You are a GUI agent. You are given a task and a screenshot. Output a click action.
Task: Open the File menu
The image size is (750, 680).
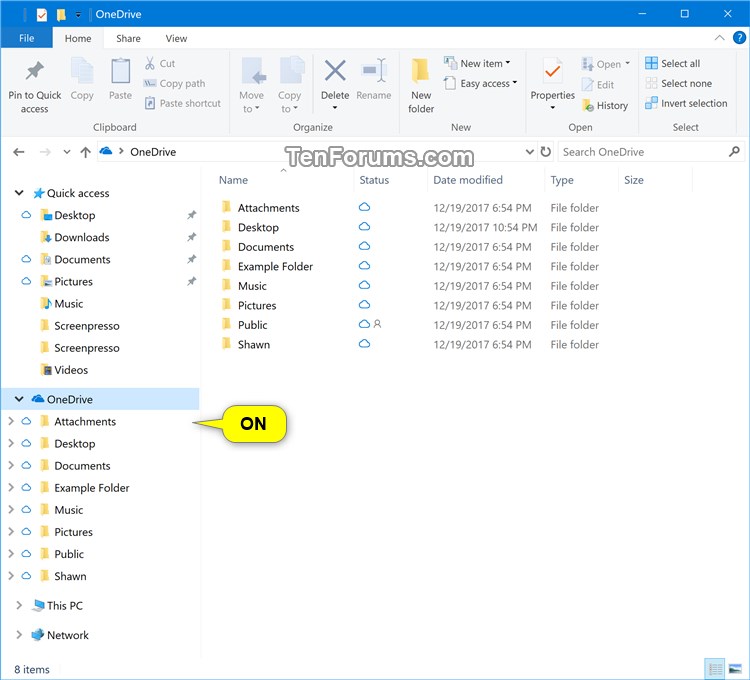[x=26, y=38]
